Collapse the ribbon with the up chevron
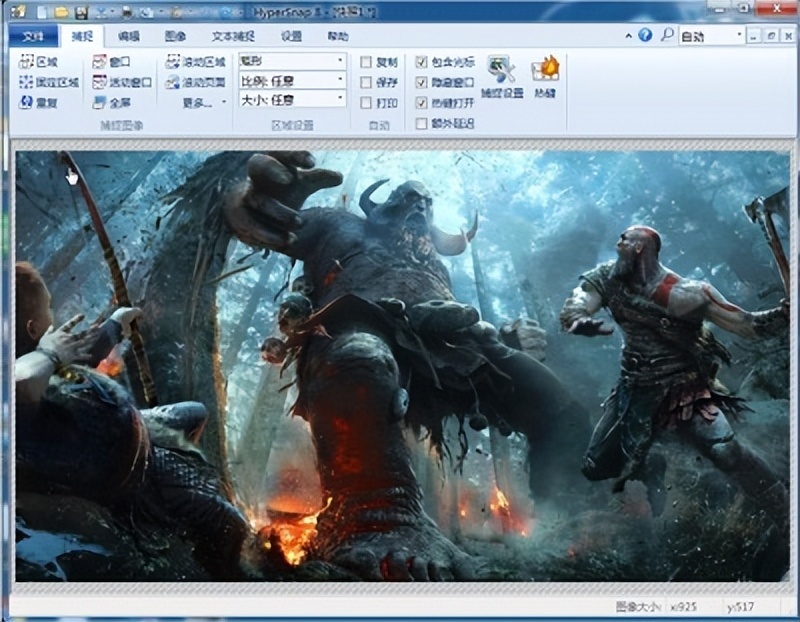 coord(629,36)
